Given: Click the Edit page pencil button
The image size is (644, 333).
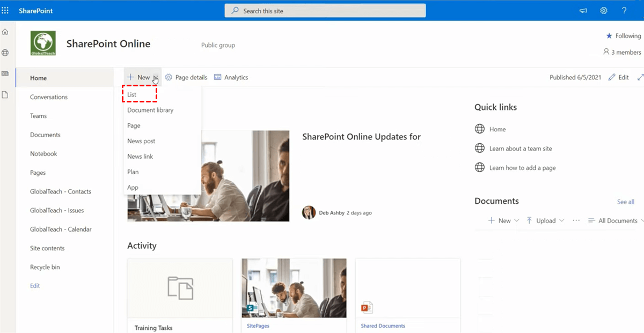Looking at the screenshot, I should pos(618,77).
